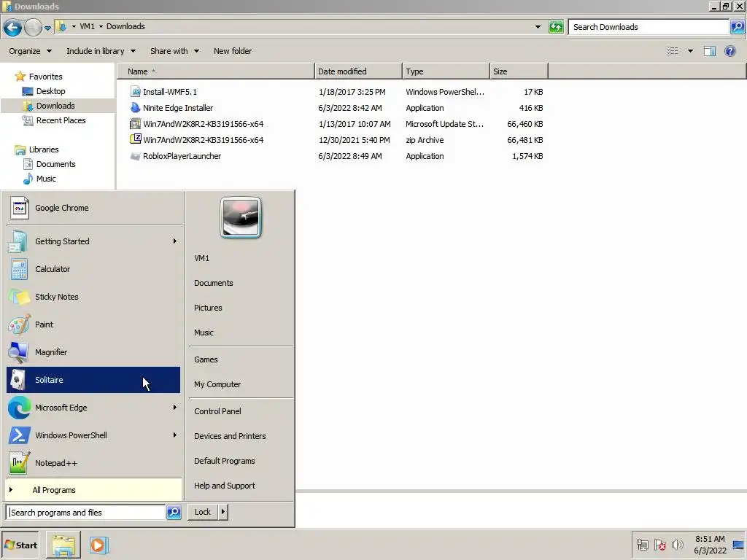The image size is (747, 560).
Task: Click the search magnifier in Explorer
Action: point(737,27)
